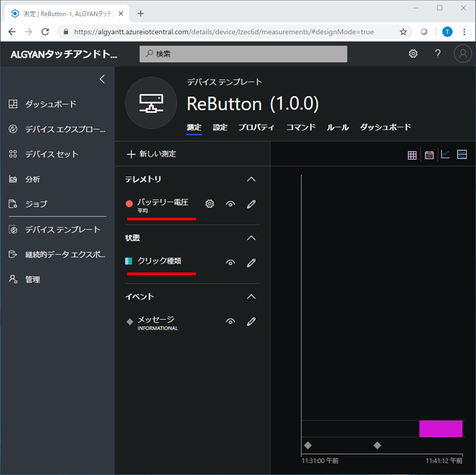Toggle visibility of バッテリー電圧
The width and height of the screenshot is (476, 475).
coord(230,204)
